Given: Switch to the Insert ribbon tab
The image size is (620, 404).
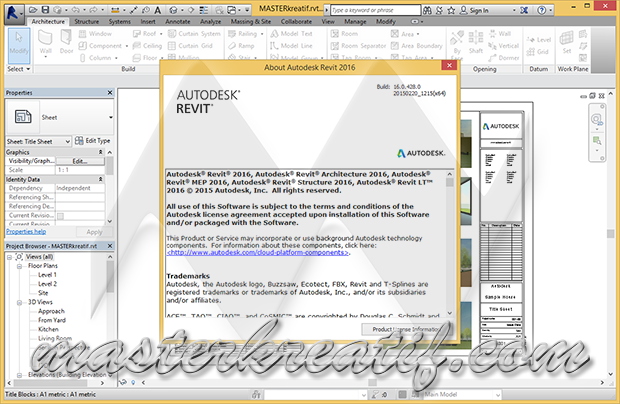Looking at the screenshot, I should 148,21.
